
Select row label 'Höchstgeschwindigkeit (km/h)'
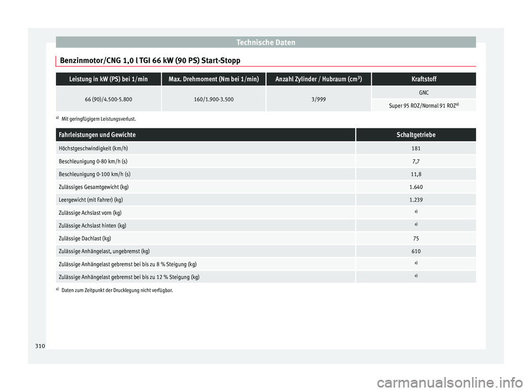tap(93, 148)
